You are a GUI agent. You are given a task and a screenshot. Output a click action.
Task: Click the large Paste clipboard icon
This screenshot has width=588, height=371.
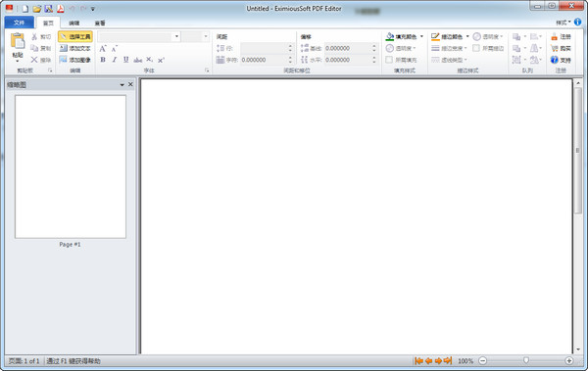point(18,41)
